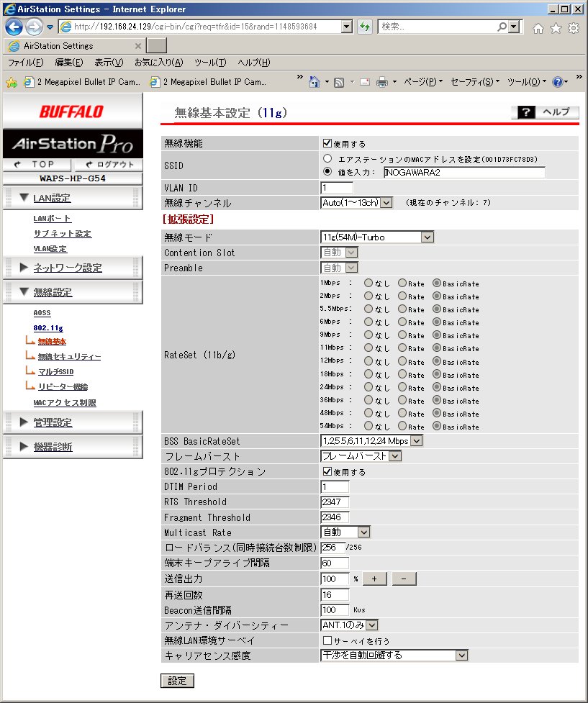588x703 pixels.
Task: Select the AirStation MAC address SSID option
Action: pyautogui.click(x=327, y=159)
